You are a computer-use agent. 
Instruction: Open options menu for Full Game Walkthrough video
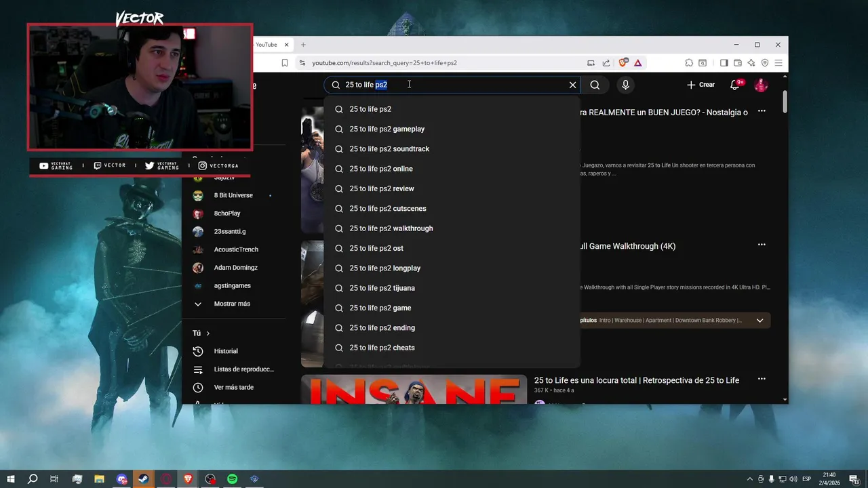tap(762, 245)
